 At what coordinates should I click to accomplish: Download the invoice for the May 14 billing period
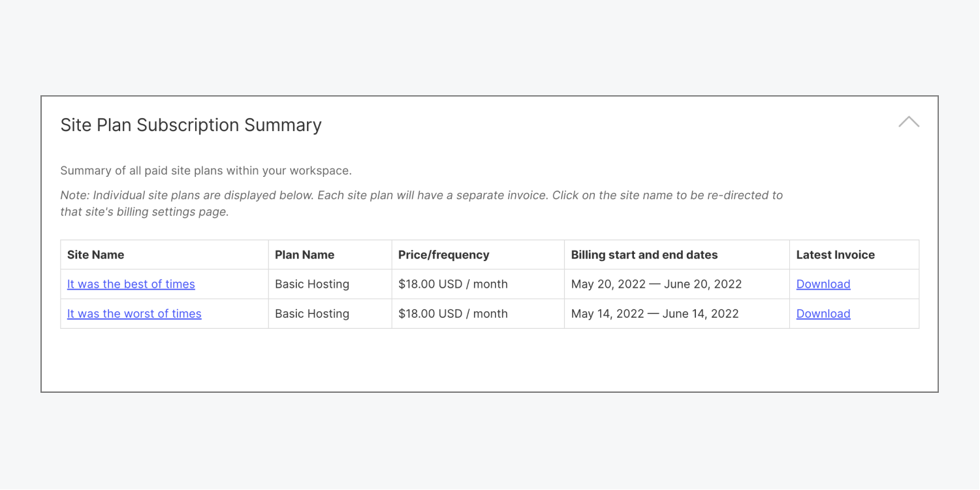tap(823, 314)
